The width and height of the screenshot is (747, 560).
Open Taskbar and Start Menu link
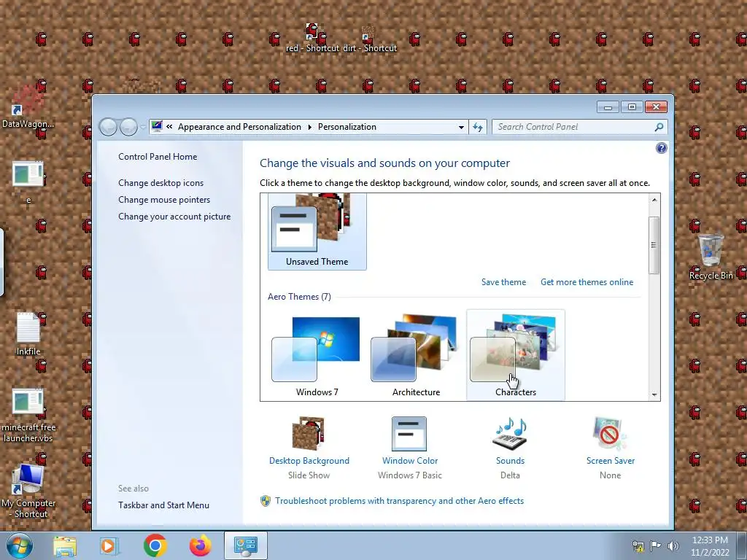[x=163, y=505]
